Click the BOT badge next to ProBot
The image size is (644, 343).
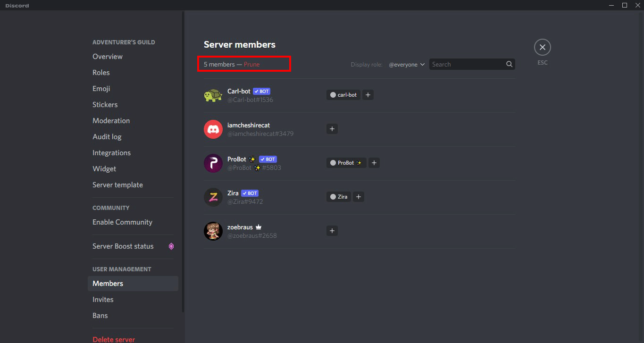[x=268, y=159]
